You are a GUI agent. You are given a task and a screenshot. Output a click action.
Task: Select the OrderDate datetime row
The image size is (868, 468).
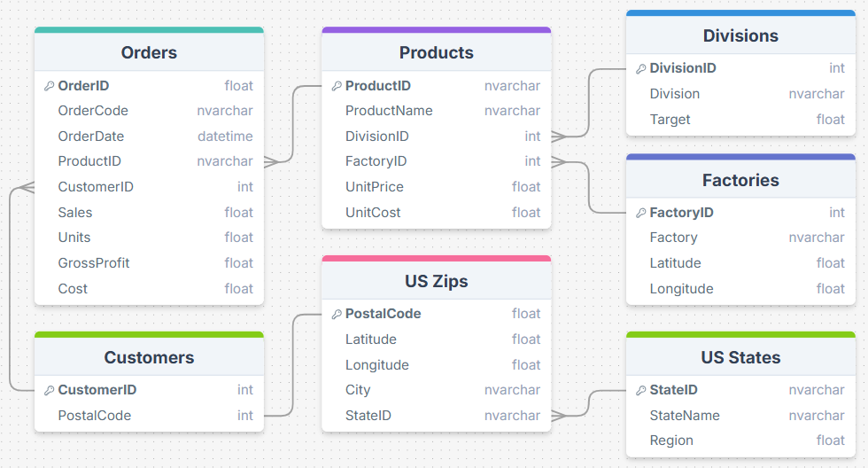coord(149,136)
